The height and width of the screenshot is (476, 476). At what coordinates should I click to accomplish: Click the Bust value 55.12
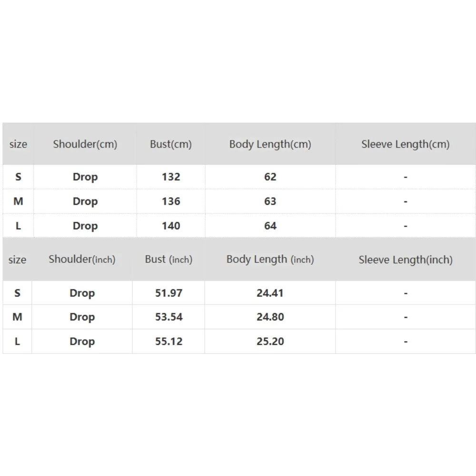click(x=169, y=341)
